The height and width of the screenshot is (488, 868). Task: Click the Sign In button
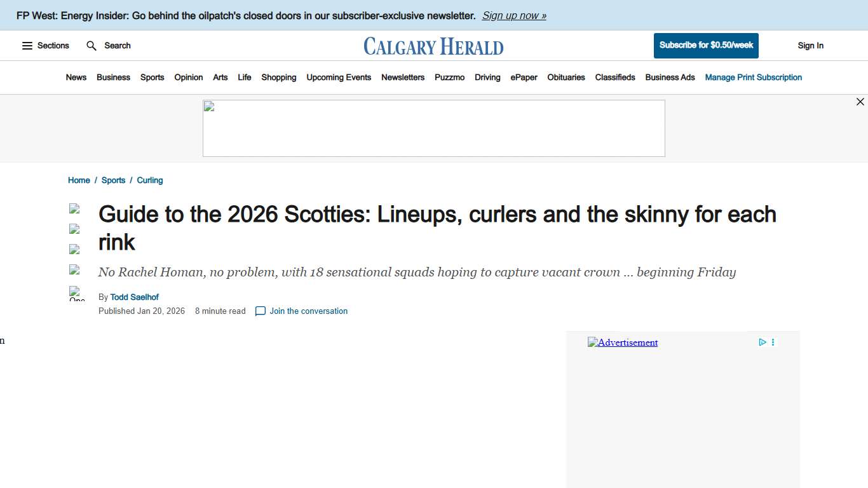pyautogui.click(x=810, y=45)
